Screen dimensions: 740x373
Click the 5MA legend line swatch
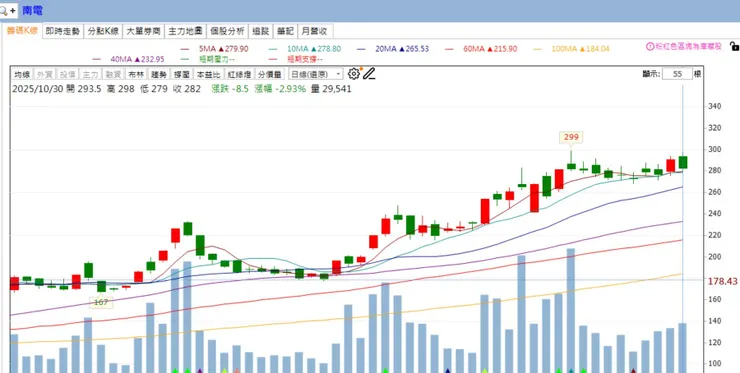tap(185, 49)
